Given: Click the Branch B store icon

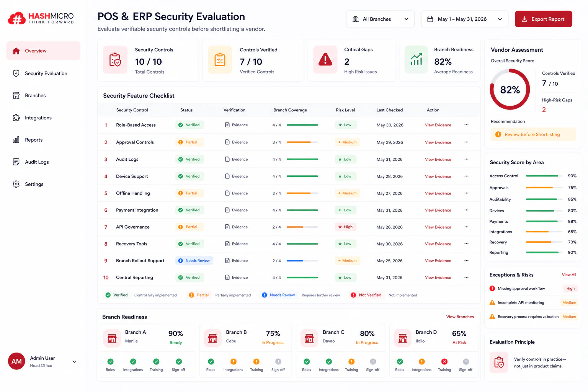Looking at the screenshot, I should coord(213,338).
